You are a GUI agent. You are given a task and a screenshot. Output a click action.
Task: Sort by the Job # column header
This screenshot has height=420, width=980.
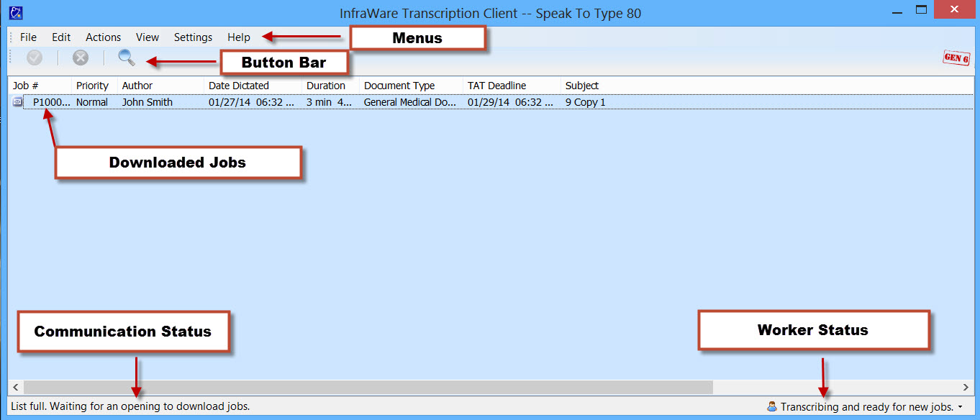tap(40, 86)
